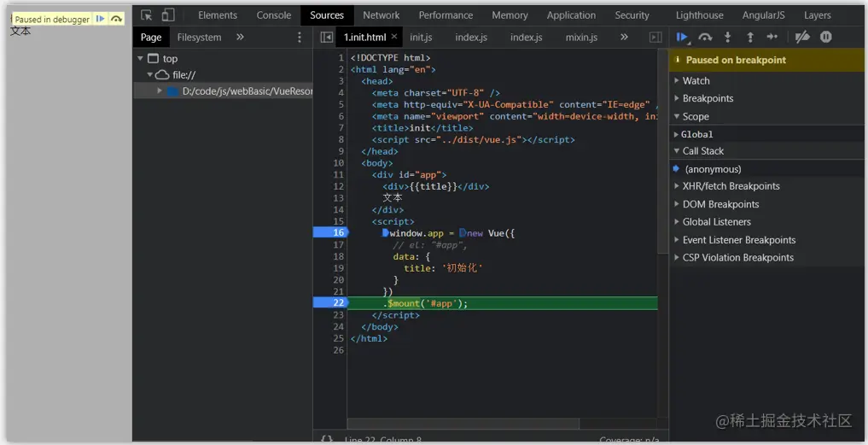Open the Security tab
The width and height of the screenshot is (868, 445).
632,15
